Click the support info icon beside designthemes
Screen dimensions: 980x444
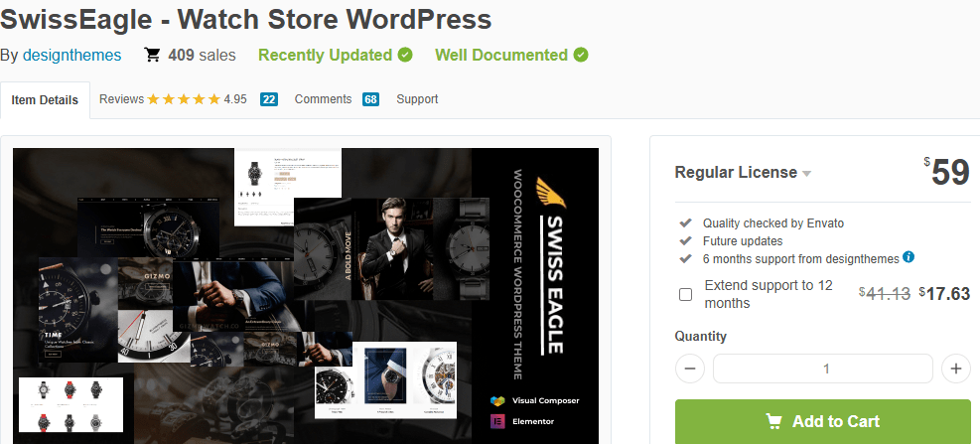coord(909,257)
